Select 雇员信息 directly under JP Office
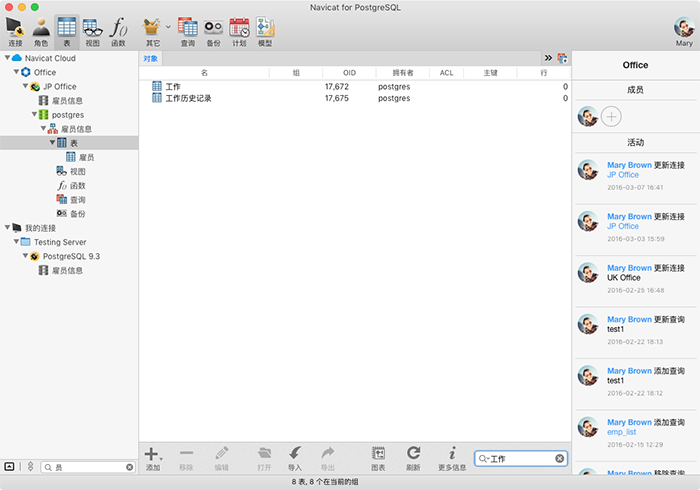 point(61,100)
